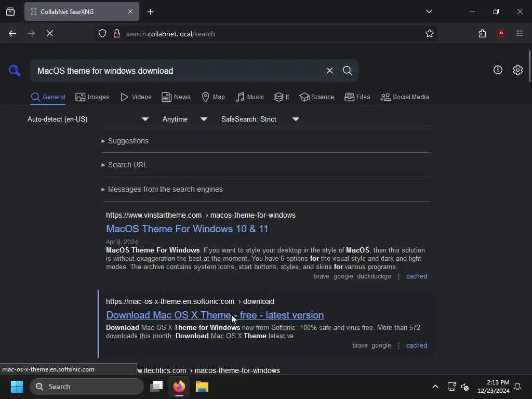Viewport: 532px width, 399px height.
Task: Switch to the Files tab
Action: click(357, 97)
